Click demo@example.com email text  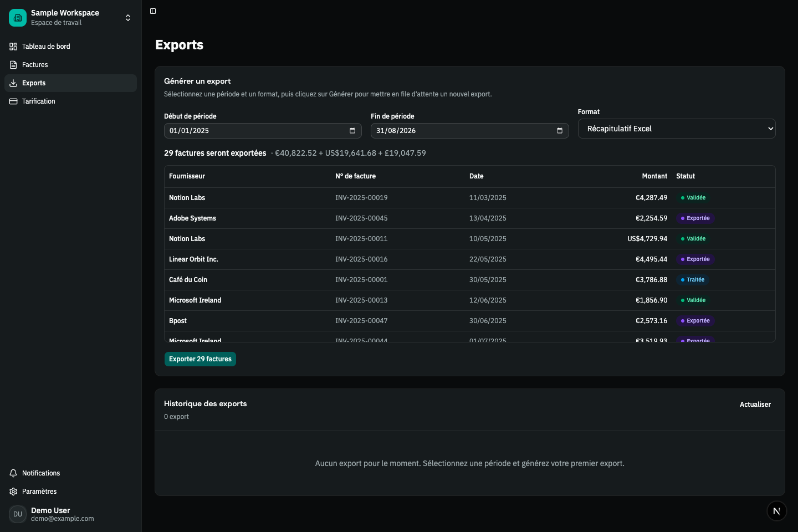(63, 519)
